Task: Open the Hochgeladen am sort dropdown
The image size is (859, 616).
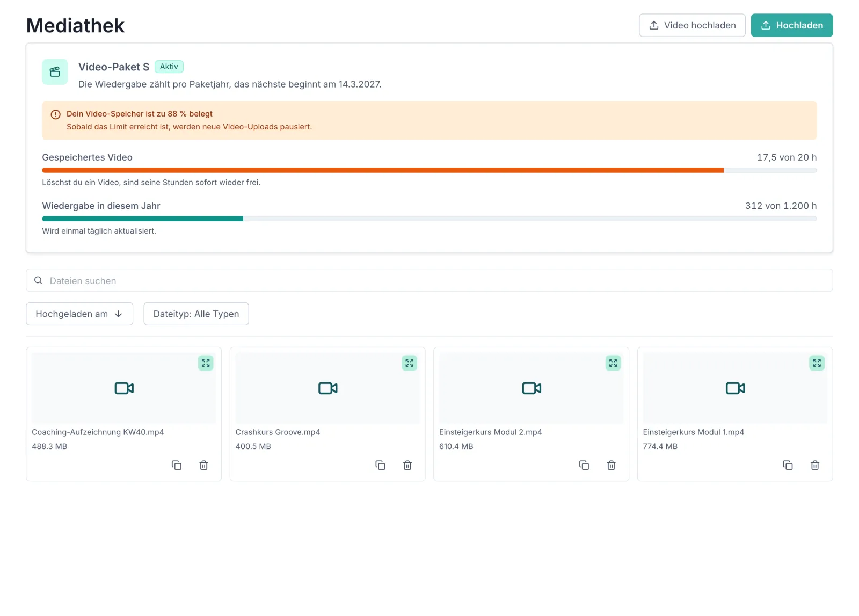Action: point(79,314)
